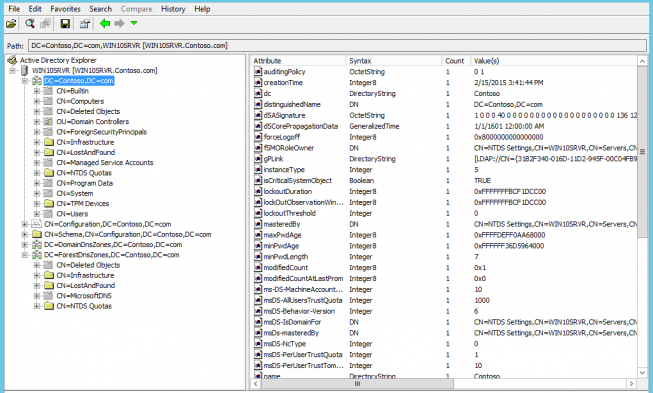Collapse the DC=ForestDnsZones node

click(25, 255)
